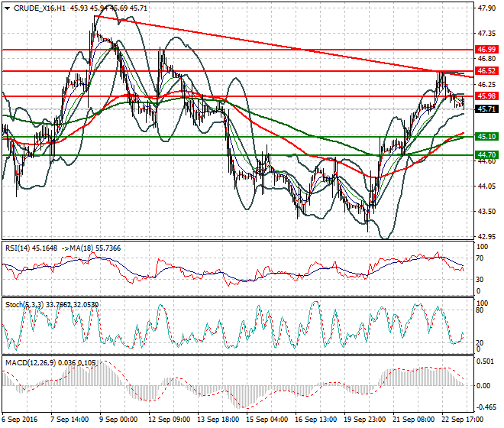Click the Stochastic scale level 80

(480, 310)
